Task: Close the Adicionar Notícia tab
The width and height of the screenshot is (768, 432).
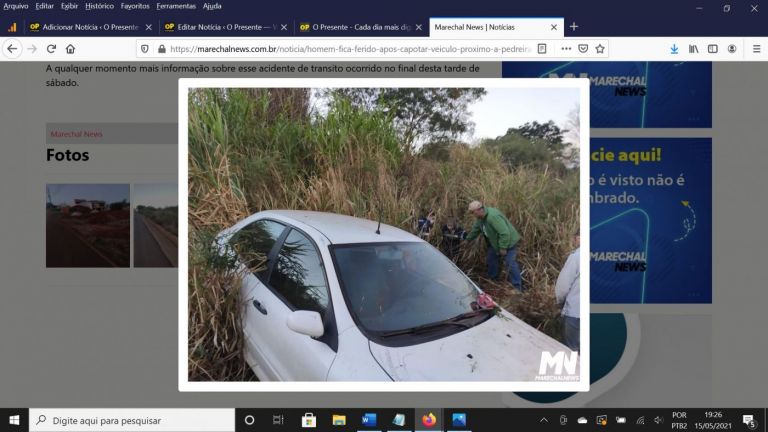Action: [149, 27]
